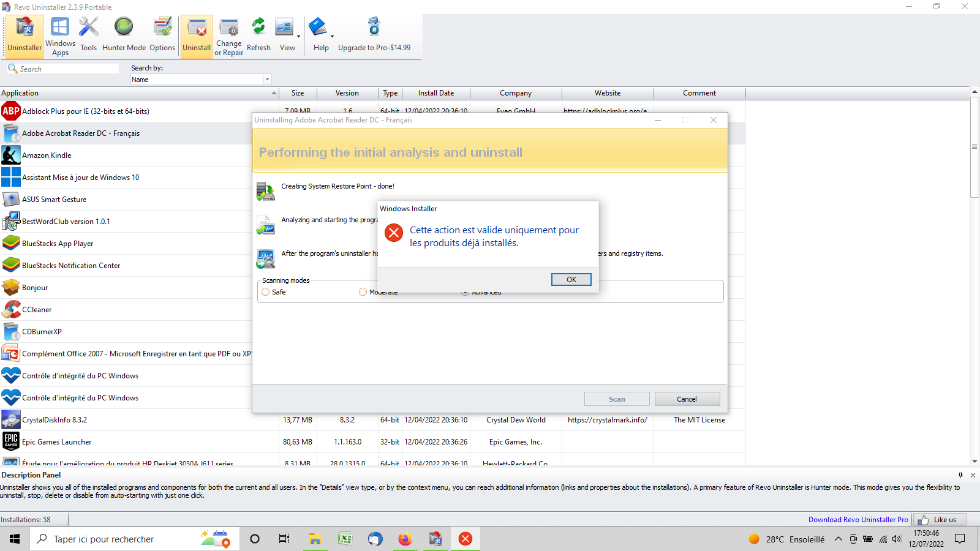
Task: Select the BlueStacks App Player icon
Action: click(x=11, y=244)
